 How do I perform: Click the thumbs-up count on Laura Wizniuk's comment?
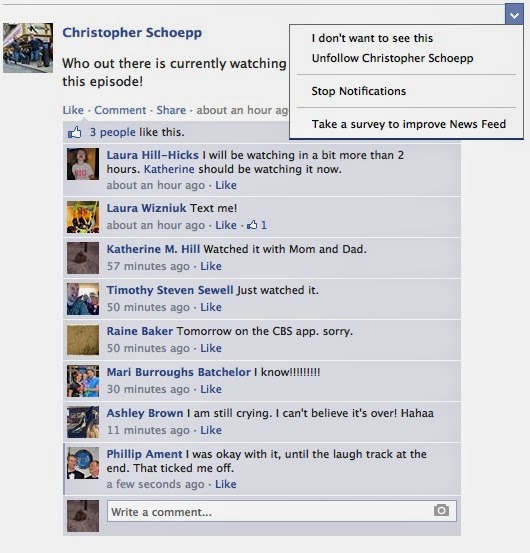257,225
